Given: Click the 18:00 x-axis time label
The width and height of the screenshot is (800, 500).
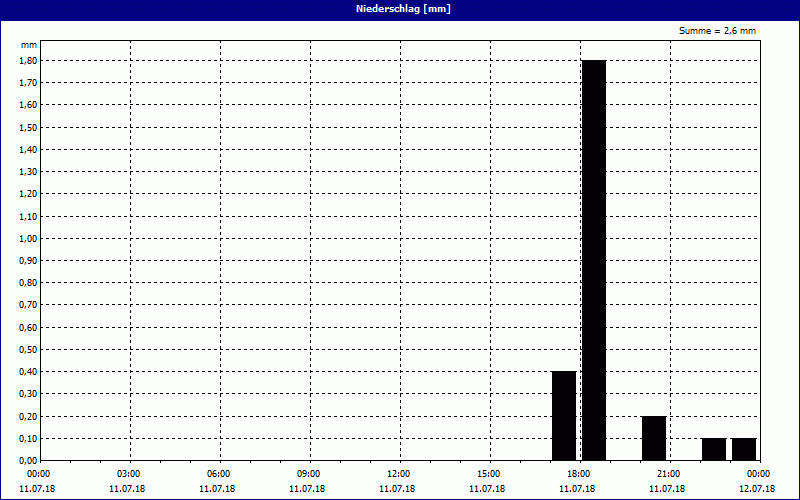Looking at the screenshot, I should pos(578,474).
